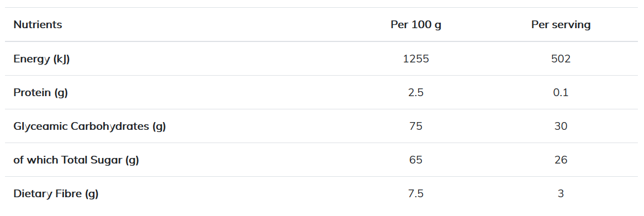Click the Dietary Fibre (g) row label
This screenshot has width=644, height=216.
56,193
